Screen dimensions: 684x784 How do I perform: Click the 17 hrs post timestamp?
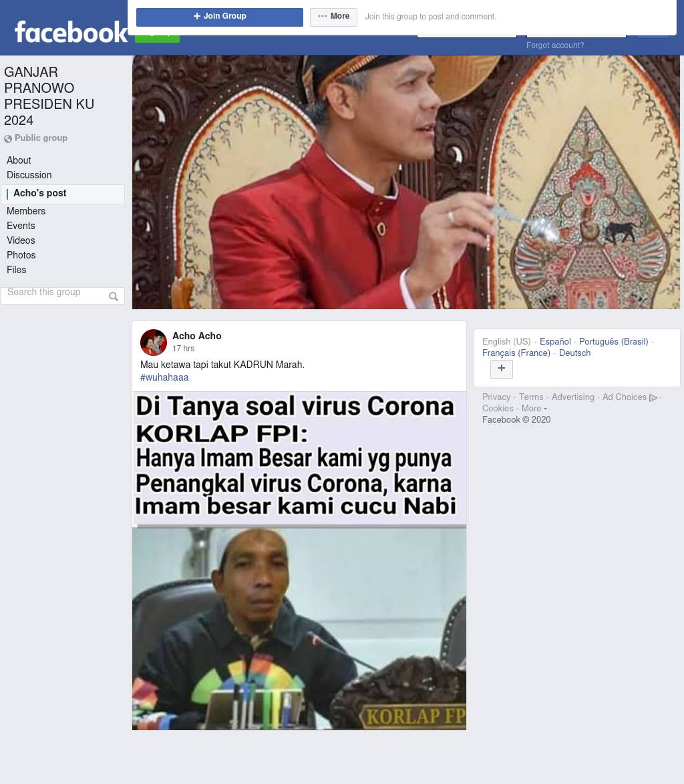coord(184,349)
